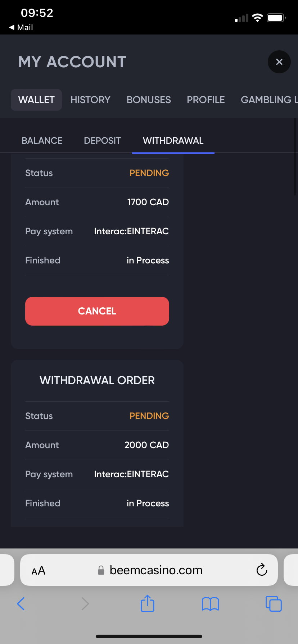Close the My Account panel
The width and height of the screenshot is (298, 644).
[279, 62]
